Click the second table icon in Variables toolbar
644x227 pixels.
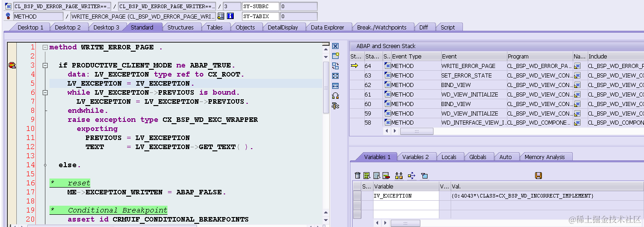coord(377,175)
